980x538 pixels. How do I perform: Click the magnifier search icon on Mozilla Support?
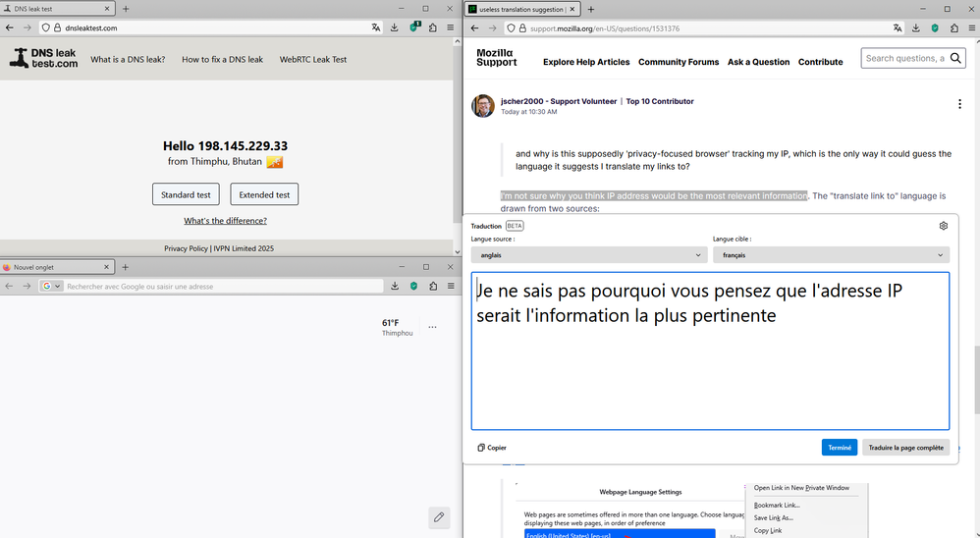(955, 58)
